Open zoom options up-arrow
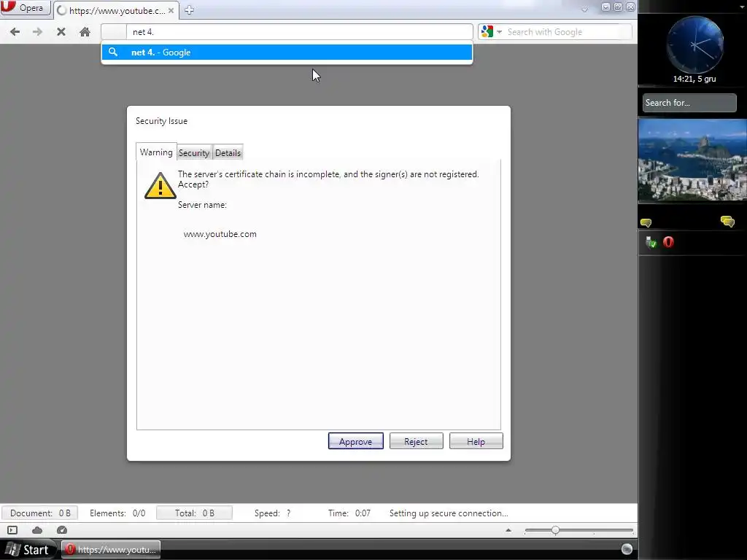Screen dimensions: 747x560 coord(508,530)
